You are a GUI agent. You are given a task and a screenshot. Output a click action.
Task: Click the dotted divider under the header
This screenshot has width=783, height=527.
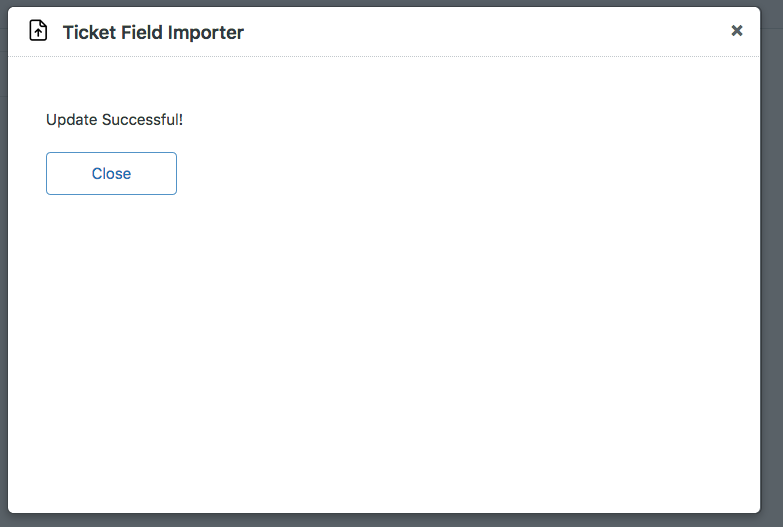click(x=384, y=56)
